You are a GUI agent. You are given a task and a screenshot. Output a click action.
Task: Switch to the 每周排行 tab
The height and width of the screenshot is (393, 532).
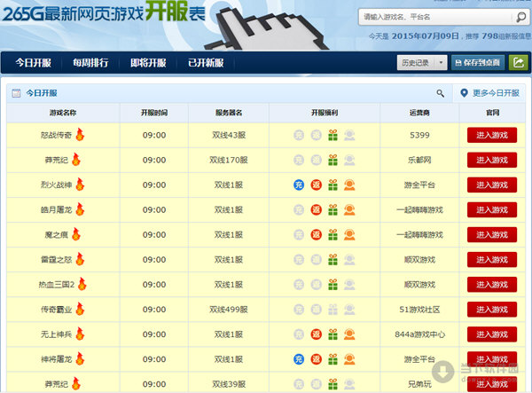point(92,63)
